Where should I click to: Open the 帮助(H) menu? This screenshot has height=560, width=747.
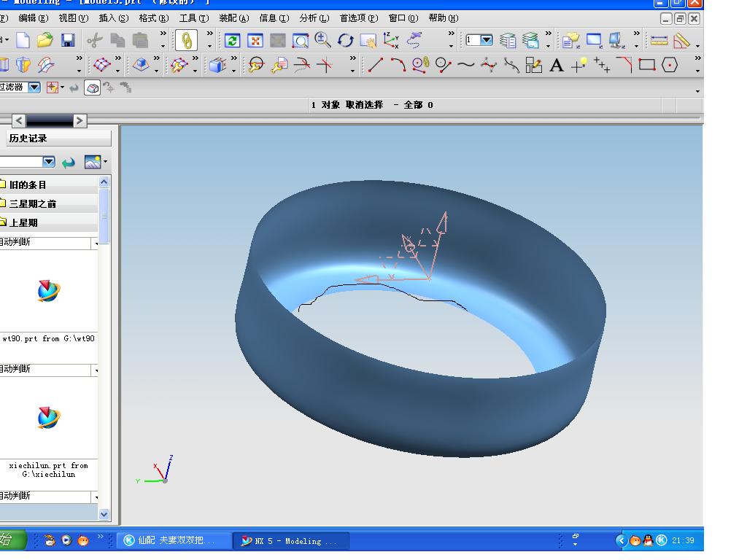(443, 18)
